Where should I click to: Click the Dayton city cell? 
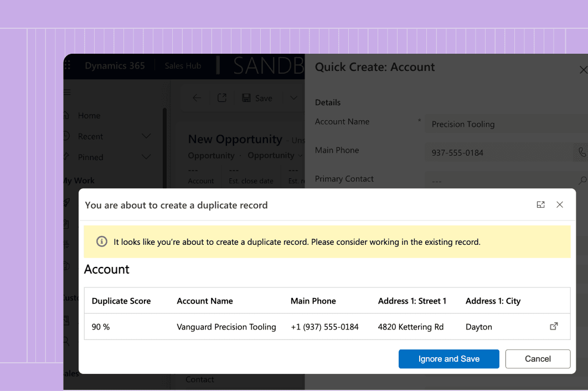click(478, 327)
